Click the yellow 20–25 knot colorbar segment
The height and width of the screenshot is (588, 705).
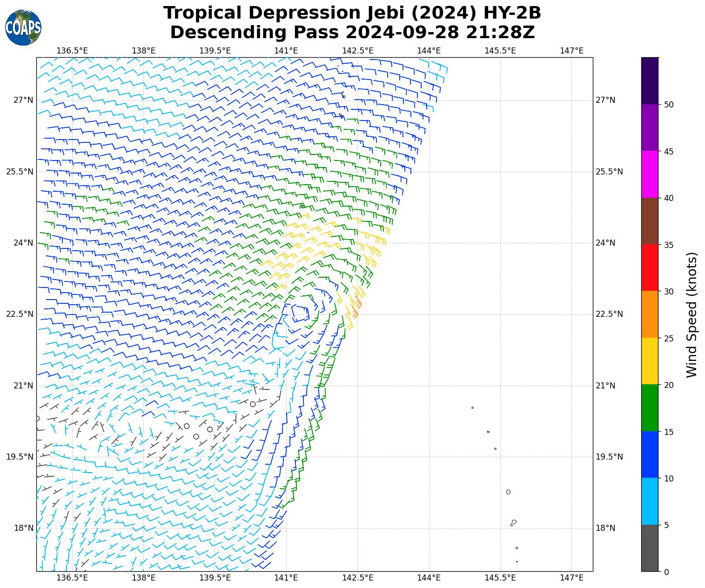[x=649, y=361]
